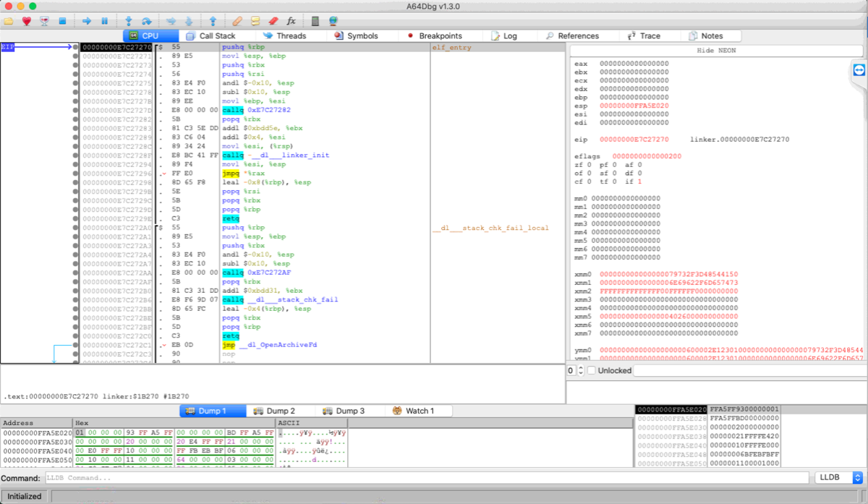Toggle the Unlocked checkbox
Viewport: 868px width, 504px height.
tap(591, 370)
